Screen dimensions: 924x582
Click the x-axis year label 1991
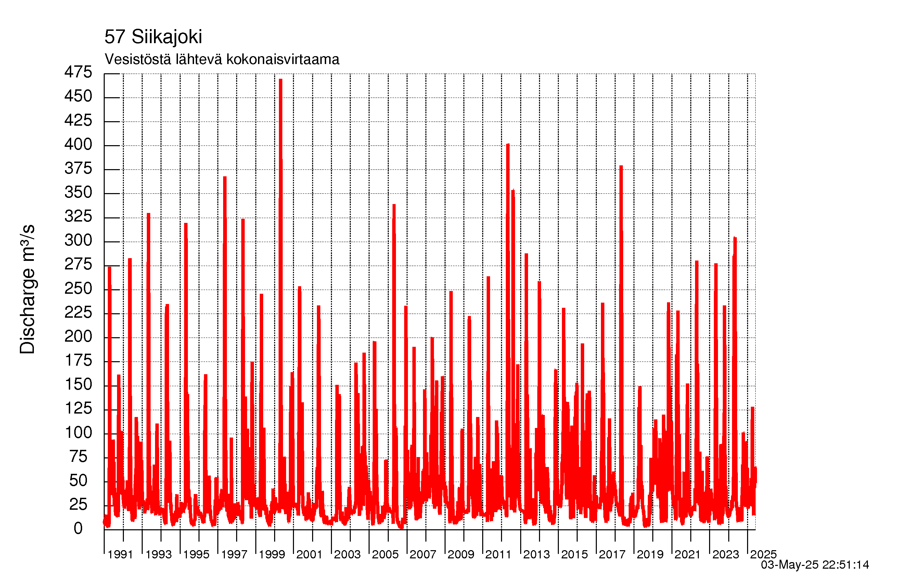tap(120, 554)
